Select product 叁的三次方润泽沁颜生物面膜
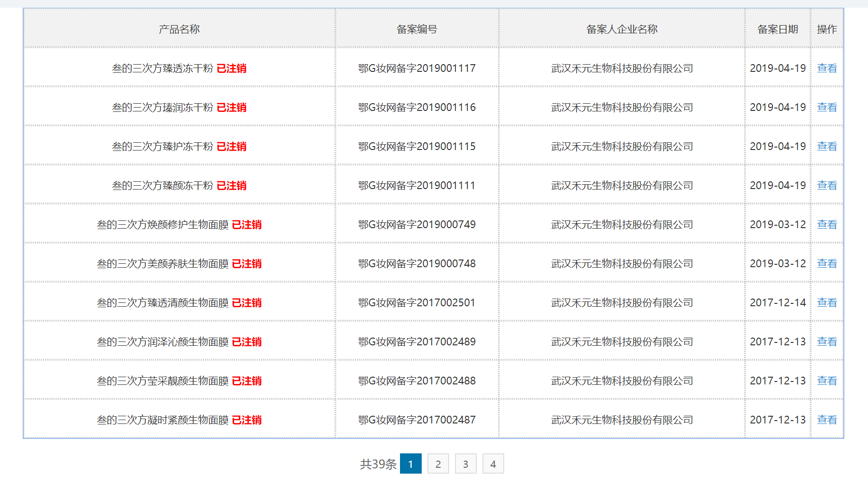Viewport: 868px width, 477px height. coord(163,341)
